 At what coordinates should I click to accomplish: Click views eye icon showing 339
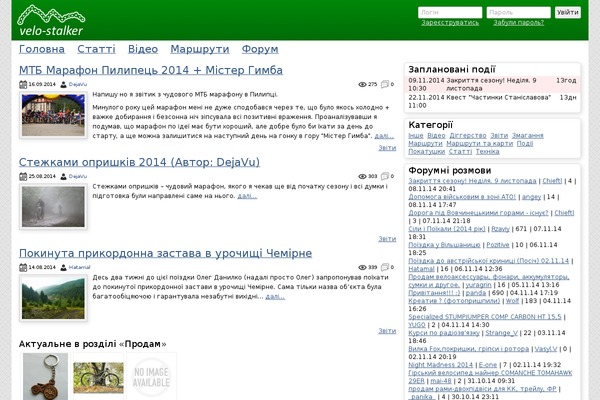362,267
